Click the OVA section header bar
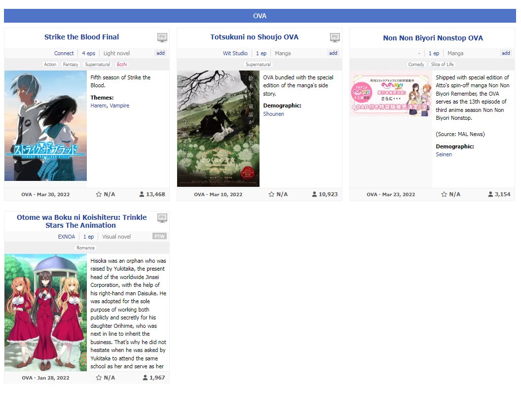This screenshot has width=521, height=420. coord(260,16)
